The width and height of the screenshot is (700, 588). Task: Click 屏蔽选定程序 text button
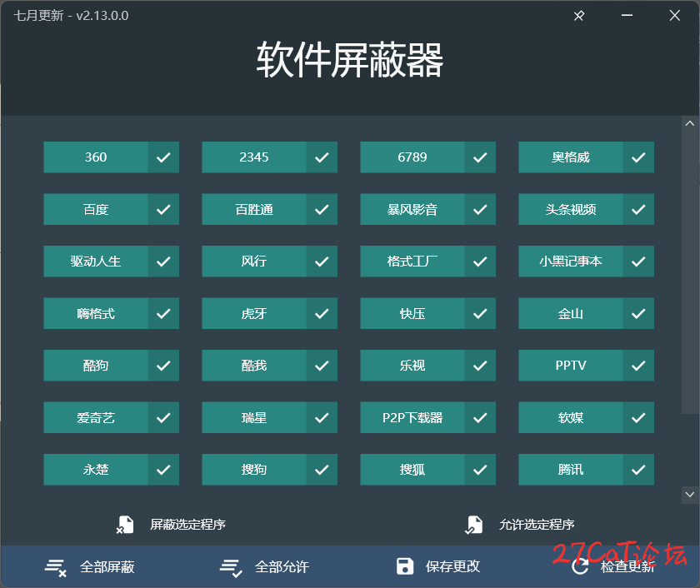[x=188, y=525]
